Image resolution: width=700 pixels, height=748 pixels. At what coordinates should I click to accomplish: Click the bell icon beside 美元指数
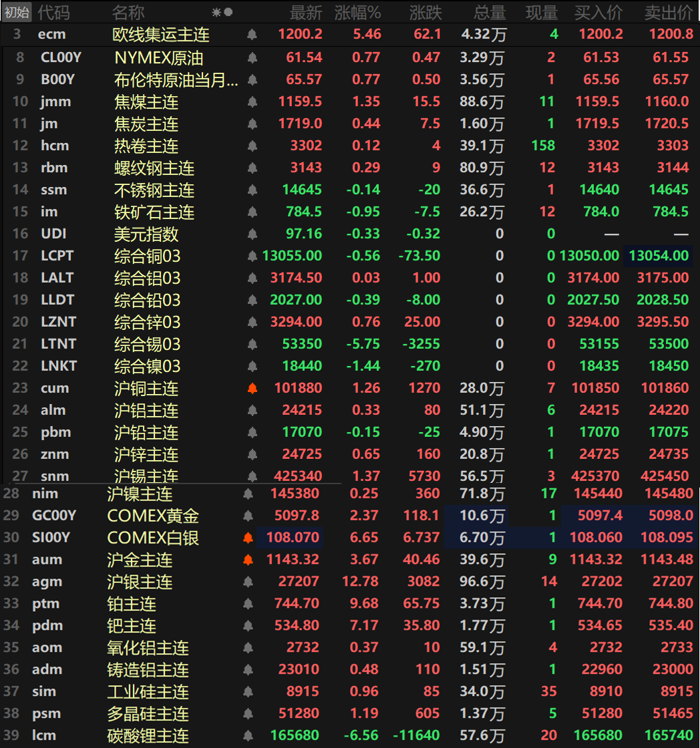[252, 234]
